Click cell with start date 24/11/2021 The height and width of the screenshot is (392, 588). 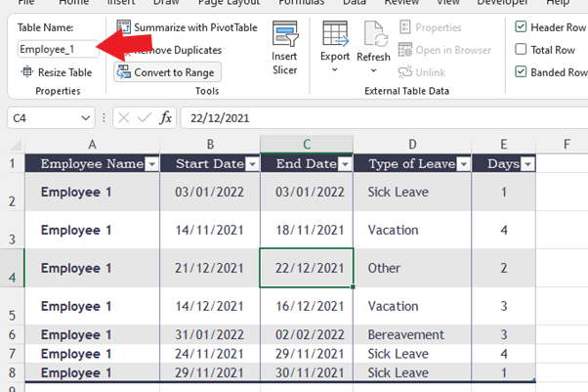210,354
